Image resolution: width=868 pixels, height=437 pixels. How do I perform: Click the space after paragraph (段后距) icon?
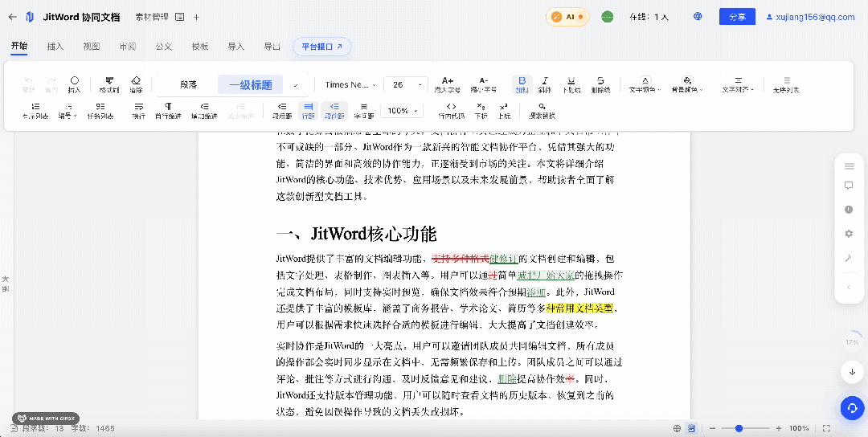(x=282, y=111)
